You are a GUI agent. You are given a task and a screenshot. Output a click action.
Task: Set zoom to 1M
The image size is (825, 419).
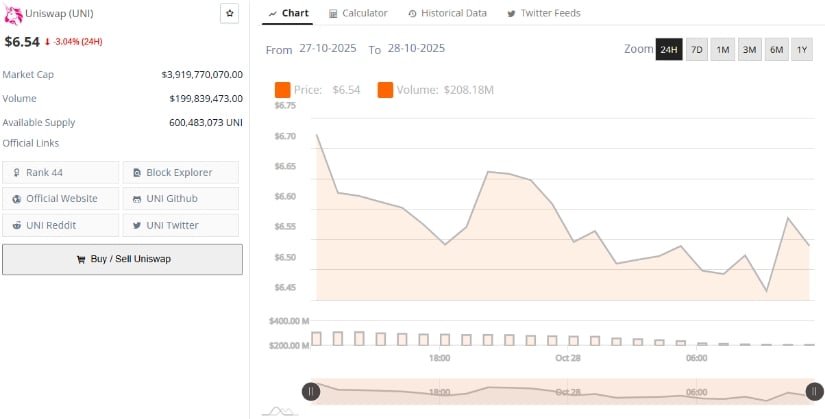click(723, 49)
